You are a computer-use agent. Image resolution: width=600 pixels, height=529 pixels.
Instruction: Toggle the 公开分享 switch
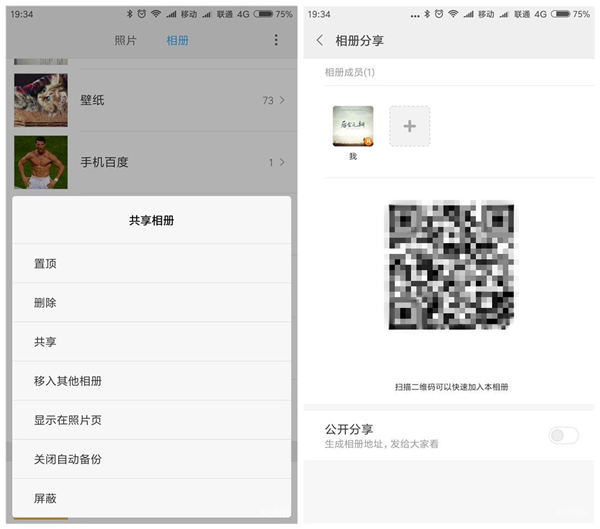point(564,435)
